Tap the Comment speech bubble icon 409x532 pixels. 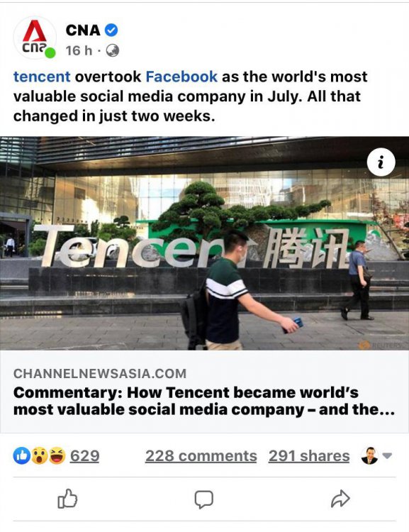click(x=204, y=499)
